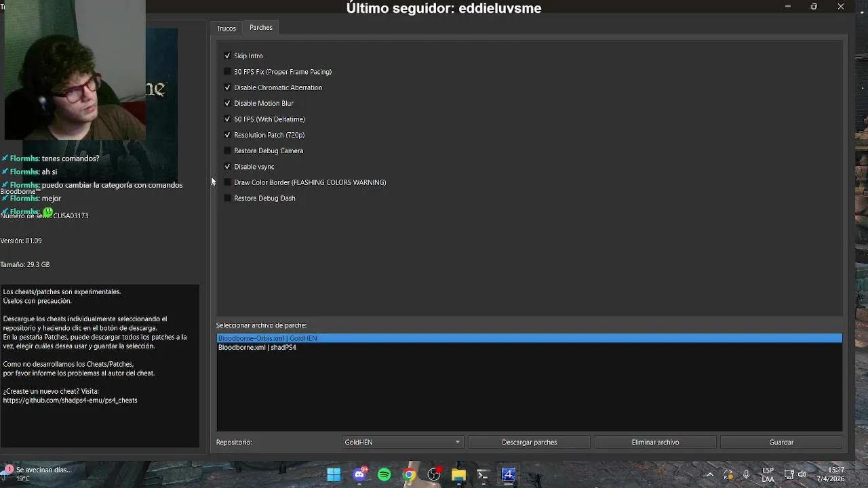The width and height of the screenshot is (868, 488).
Task: Click the Seleccionar archivo de parche label
Action: pyautogui.click(x=261, y=325)
